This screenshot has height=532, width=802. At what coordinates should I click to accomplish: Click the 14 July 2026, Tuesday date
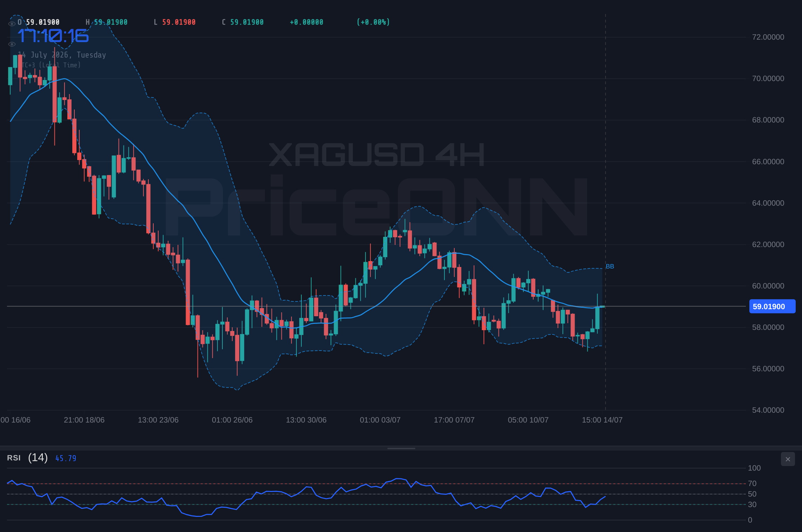62,55
